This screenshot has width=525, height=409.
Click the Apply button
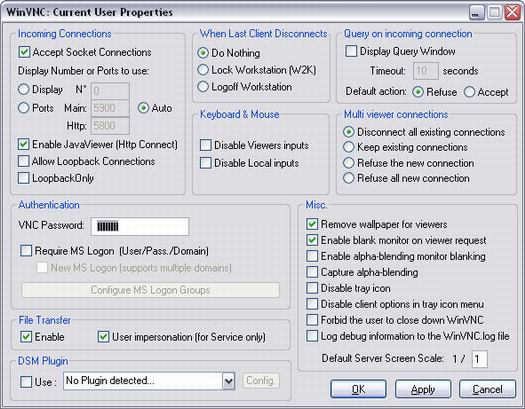[x=423, y=389]
